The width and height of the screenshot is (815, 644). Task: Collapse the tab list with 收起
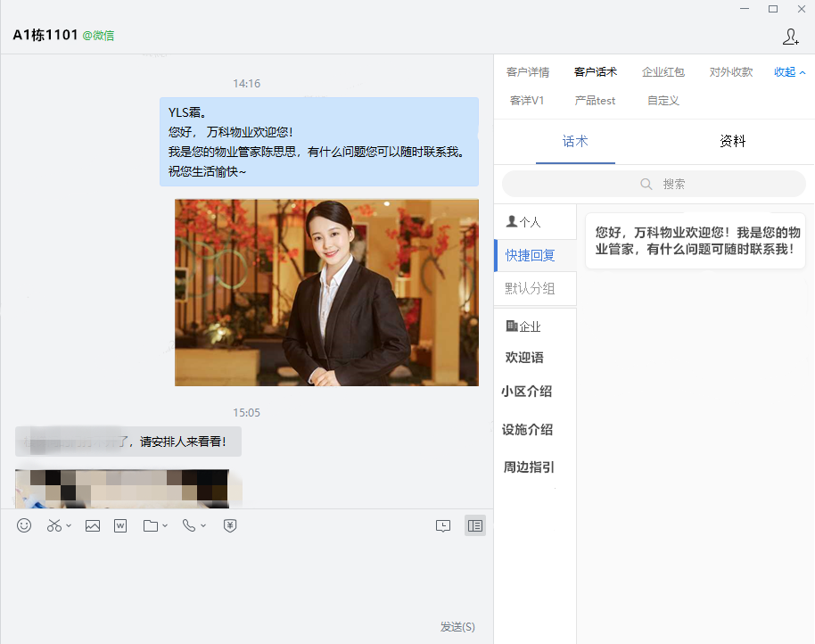pyautogui.click(x=789, y=72)
